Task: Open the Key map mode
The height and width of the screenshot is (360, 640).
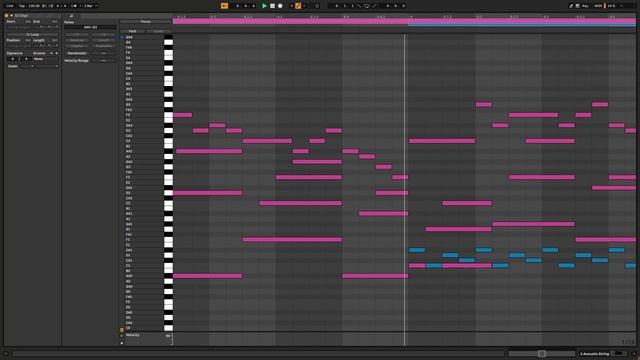Action: (x=585, y=6)
